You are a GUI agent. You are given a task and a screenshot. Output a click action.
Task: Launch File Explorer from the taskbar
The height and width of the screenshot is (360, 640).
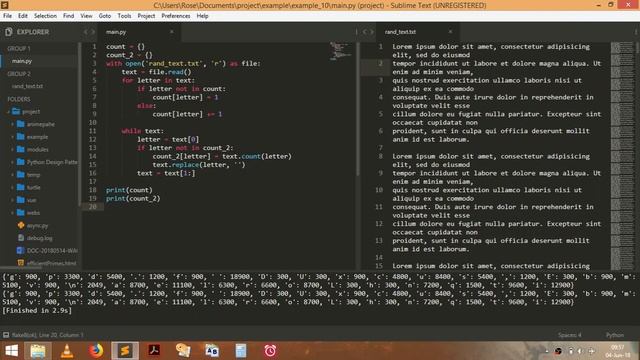coord(38,351)
